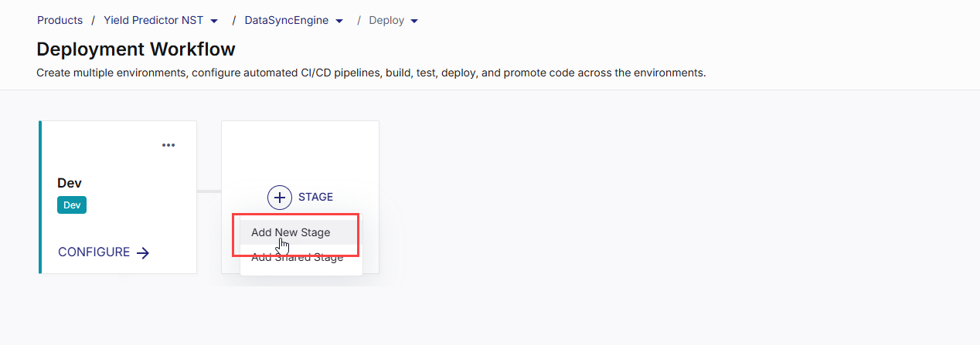Expand the DataSyncEngine dropdown arrow

[339, 21]
